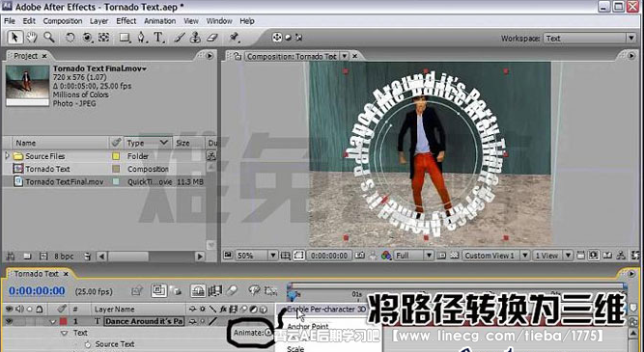Open resolution dropdown showing Full

click(x=413, y=256)
